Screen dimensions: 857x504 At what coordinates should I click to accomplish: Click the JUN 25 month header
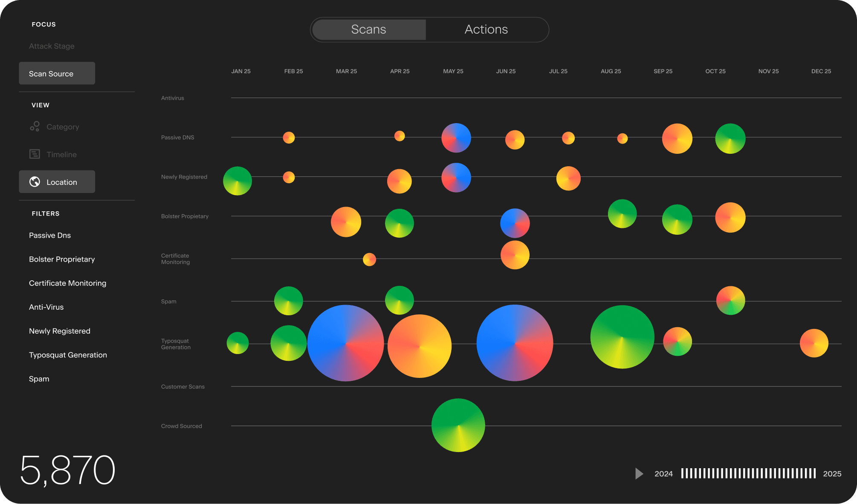[506, 71]
